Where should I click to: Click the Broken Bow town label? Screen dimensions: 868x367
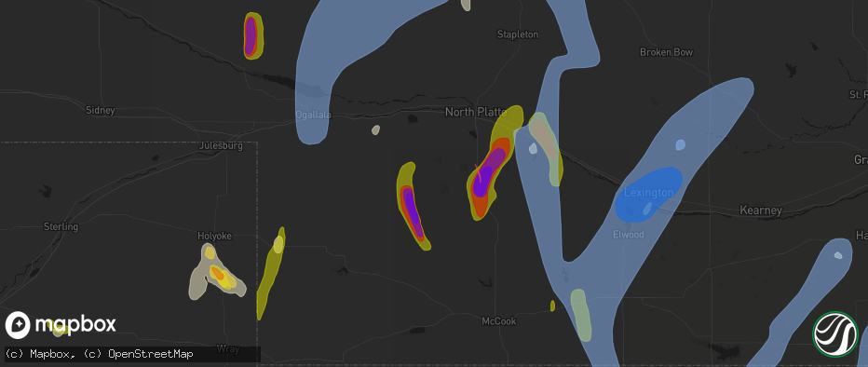click(x=667, y=52)
